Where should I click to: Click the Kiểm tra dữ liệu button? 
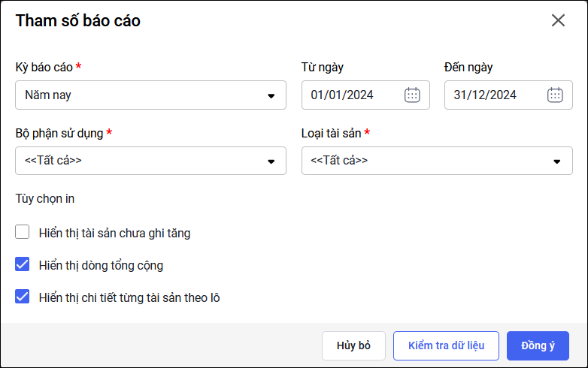coord(446,345)
